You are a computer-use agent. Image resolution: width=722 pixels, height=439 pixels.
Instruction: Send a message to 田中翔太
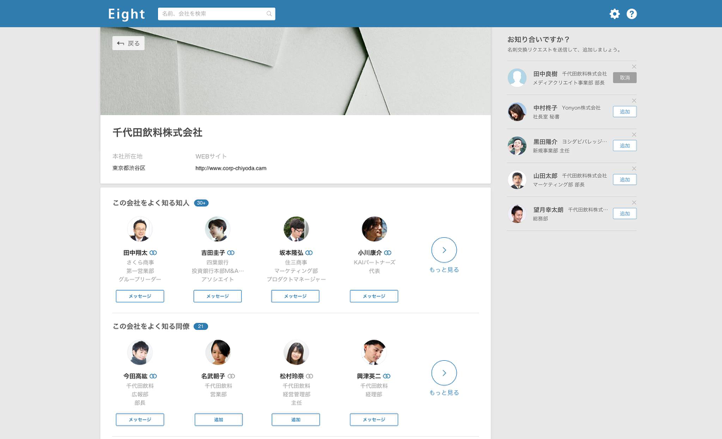[x=140, y=296]
